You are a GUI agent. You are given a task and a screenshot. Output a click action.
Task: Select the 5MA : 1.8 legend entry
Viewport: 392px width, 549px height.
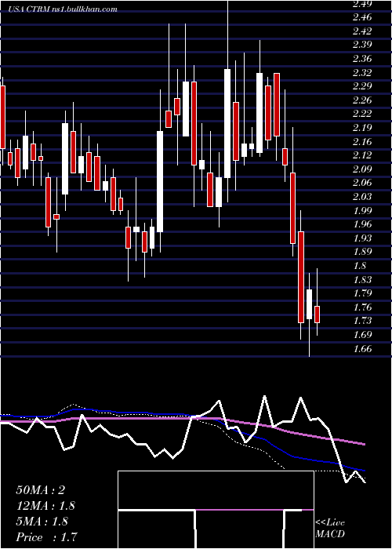42,522
